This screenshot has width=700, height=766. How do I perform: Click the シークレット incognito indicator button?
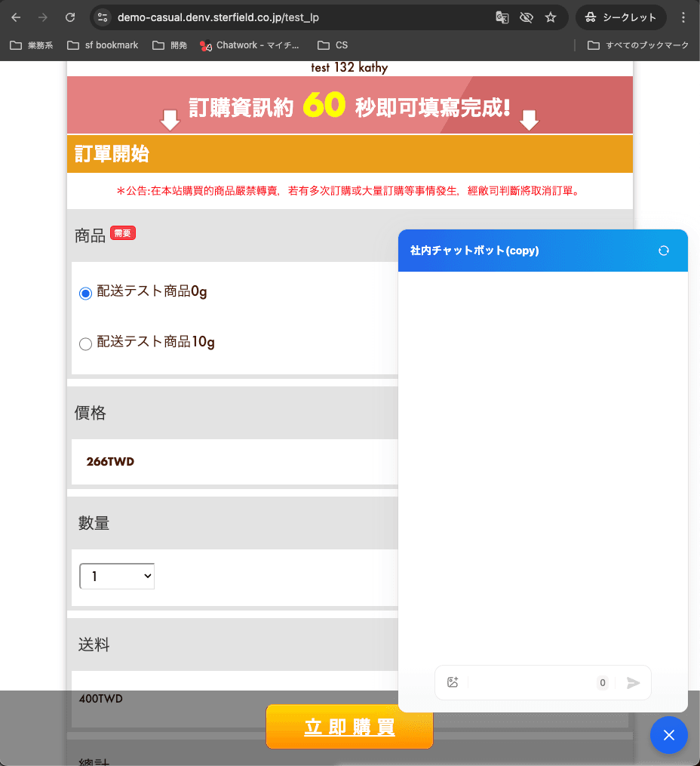pos(621,17)
